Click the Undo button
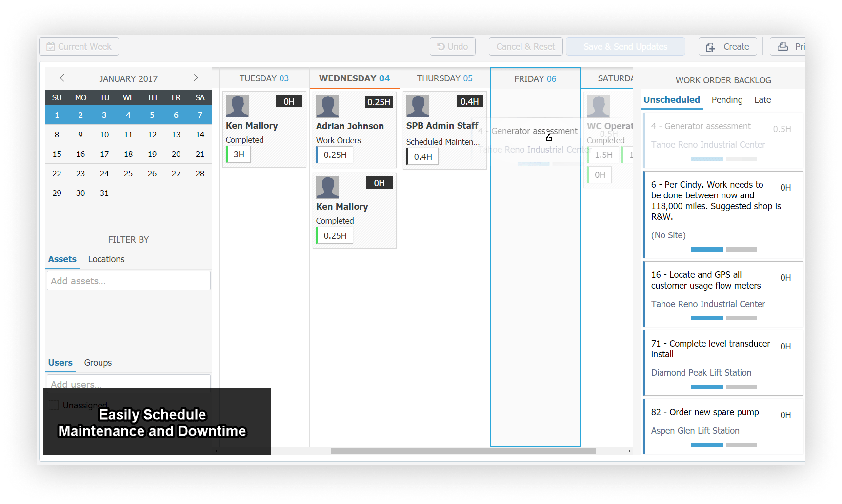Image resolution: width=842 pixels, height=504 pixels. (453, 46)
